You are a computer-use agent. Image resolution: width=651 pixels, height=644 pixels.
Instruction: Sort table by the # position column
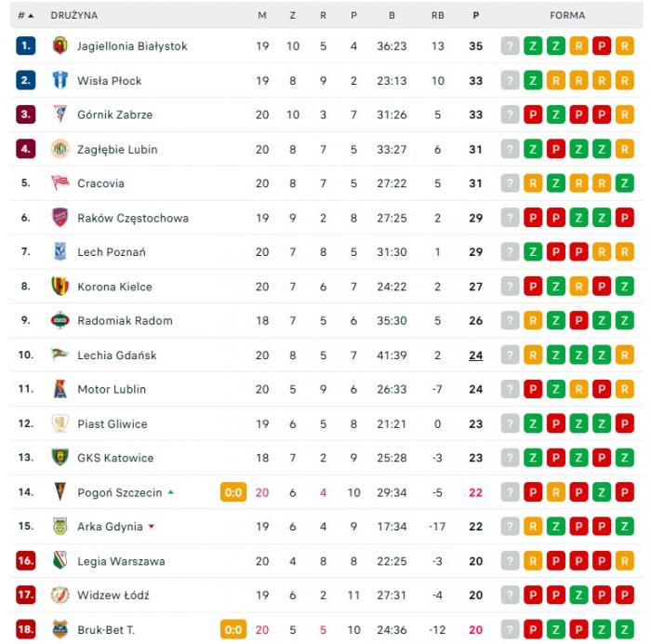(25, 16)
